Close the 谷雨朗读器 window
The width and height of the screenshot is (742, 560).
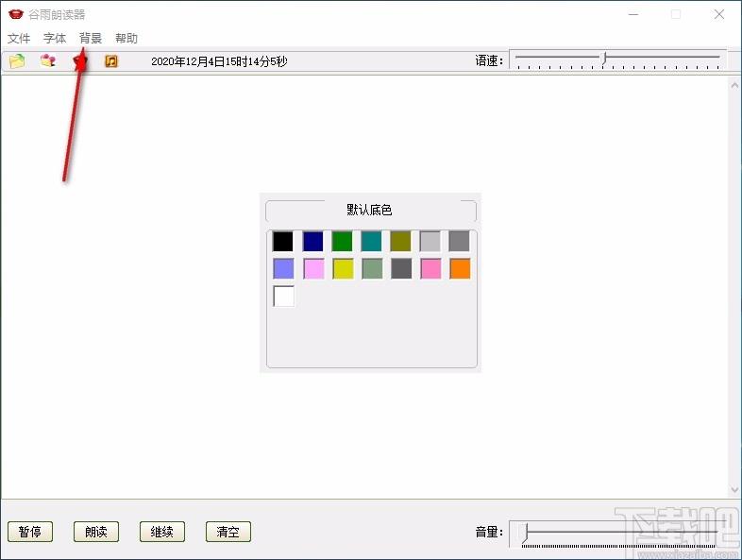[x=719, y=15]
